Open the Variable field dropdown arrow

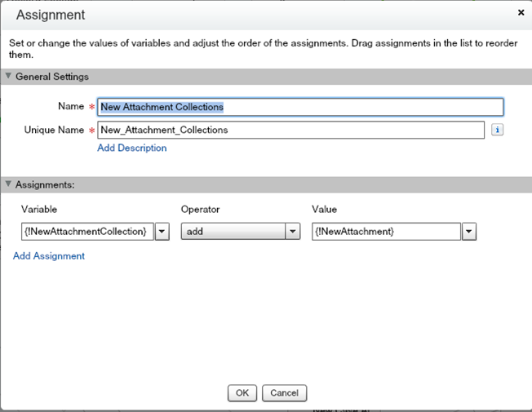click(162, 232)
